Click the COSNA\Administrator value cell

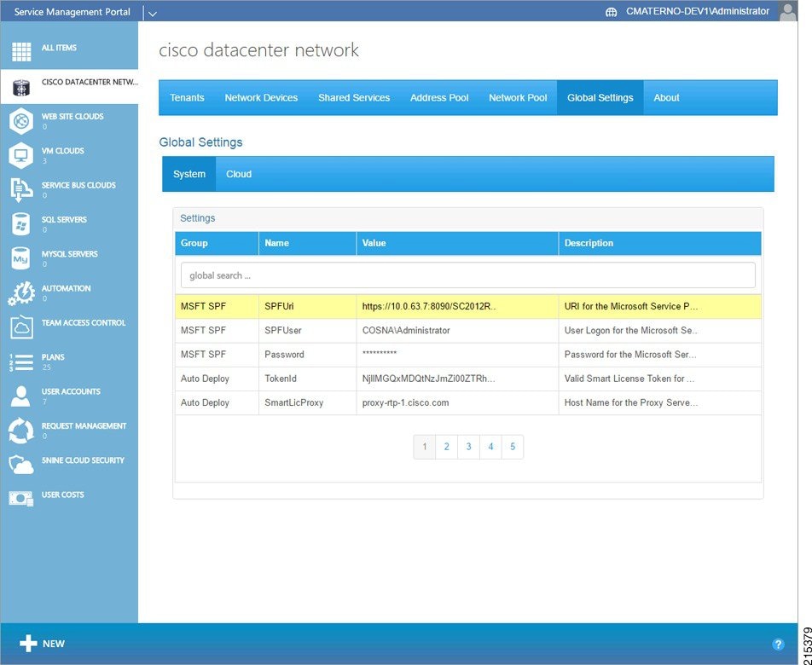pyautogui.click(x=458, y=330)
